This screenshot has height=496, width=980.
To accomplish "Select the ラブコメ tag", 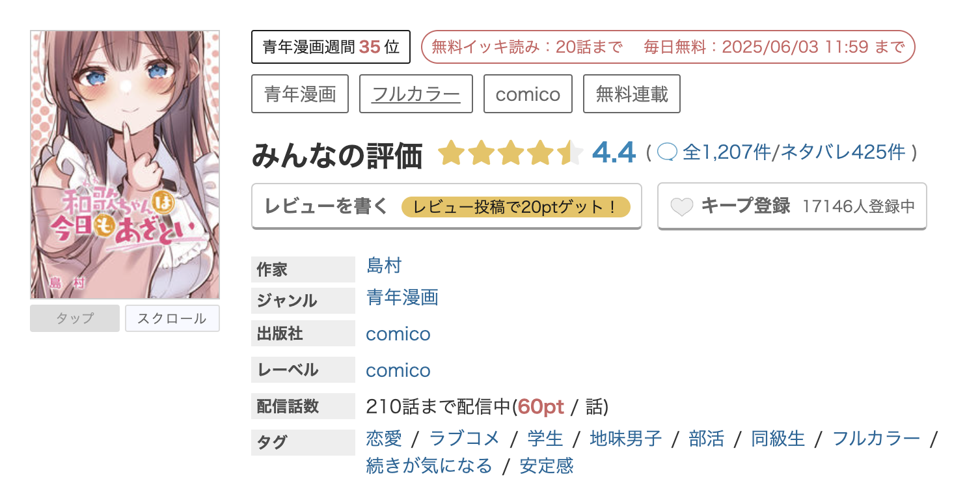I will 463,439.
